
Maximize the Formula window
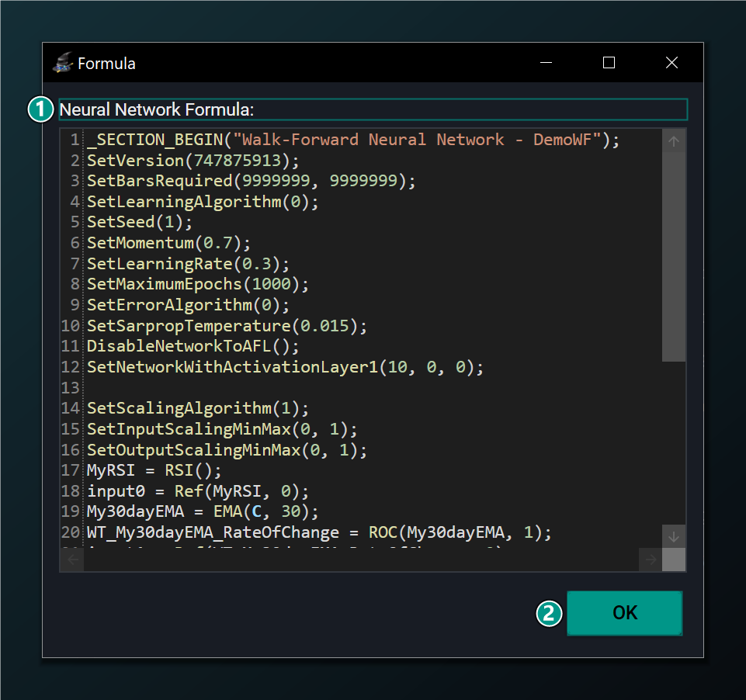[609, 63]
